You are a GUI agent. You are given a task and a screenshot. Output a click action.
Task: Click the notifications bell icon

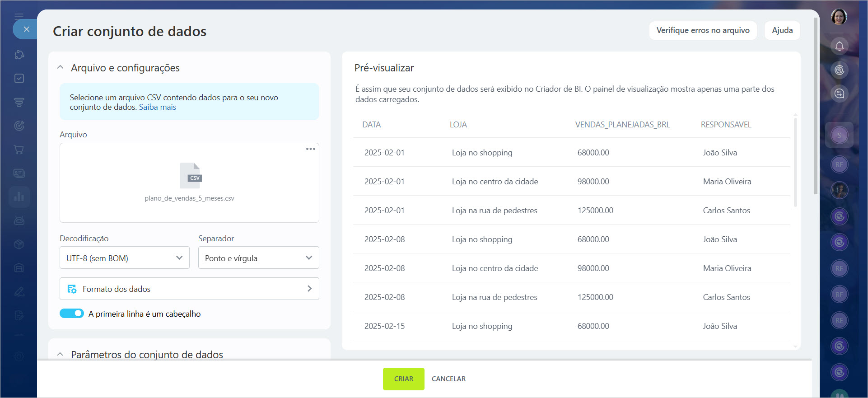tap(839, 46)
